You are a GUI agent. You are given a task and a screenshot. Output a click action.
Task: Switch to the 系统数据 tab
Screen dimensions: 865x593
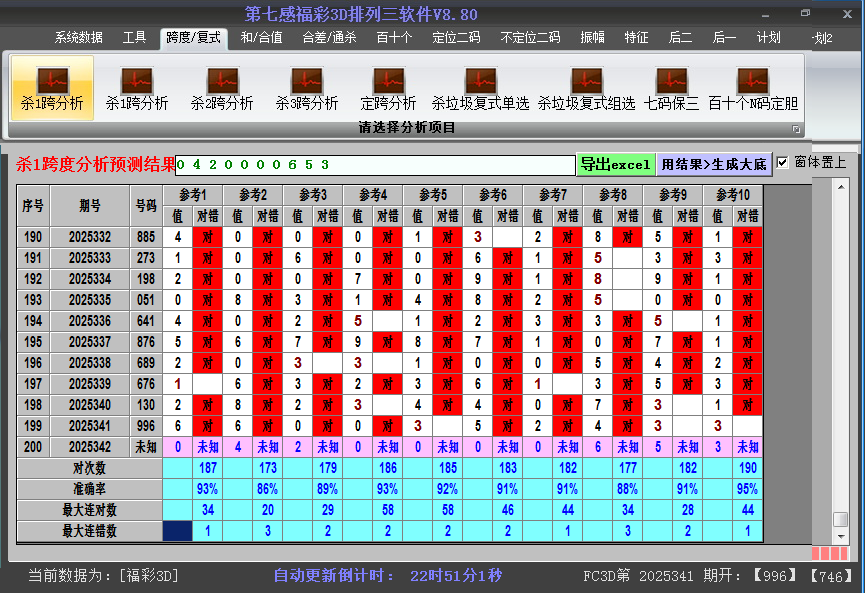[78, 38]
